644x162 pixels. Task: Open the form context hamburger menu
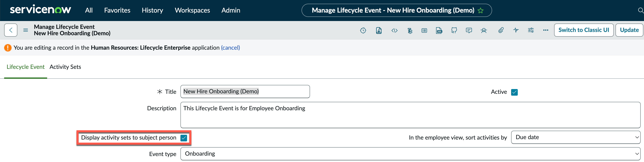pos(25,30)
